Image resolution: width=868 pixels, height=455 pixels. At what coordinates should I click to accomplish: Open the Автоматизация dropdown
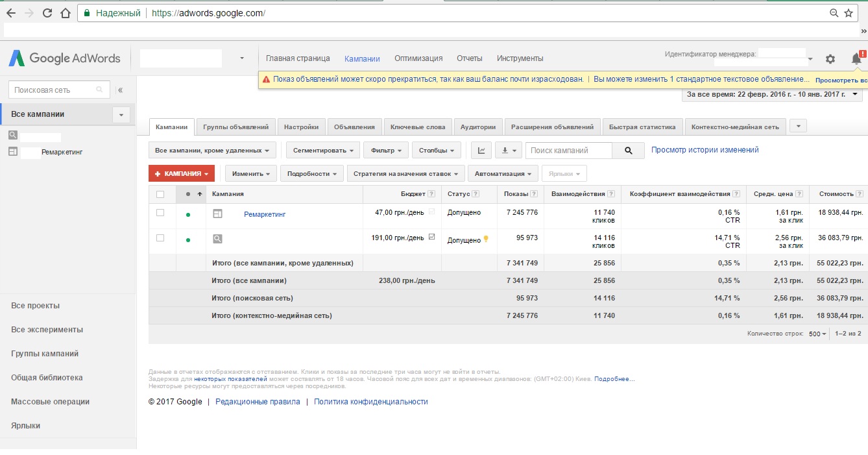pos(503,174)
